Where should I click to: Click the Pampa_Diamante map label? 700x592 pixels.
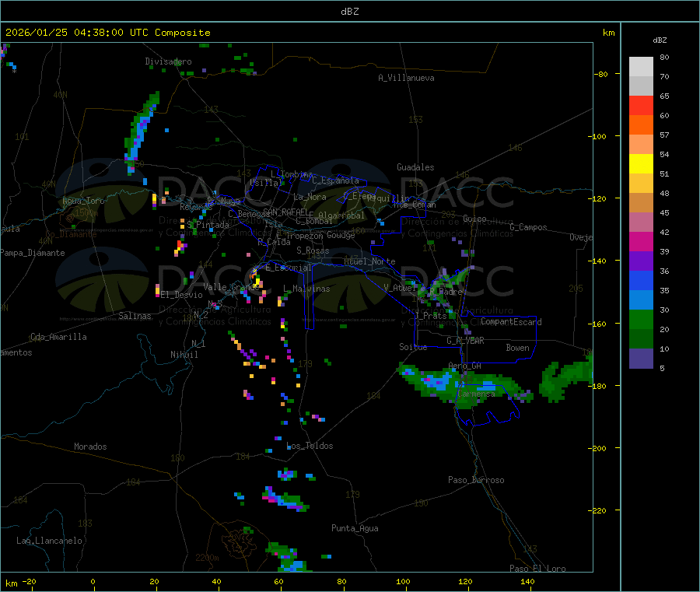click(33, 253)
